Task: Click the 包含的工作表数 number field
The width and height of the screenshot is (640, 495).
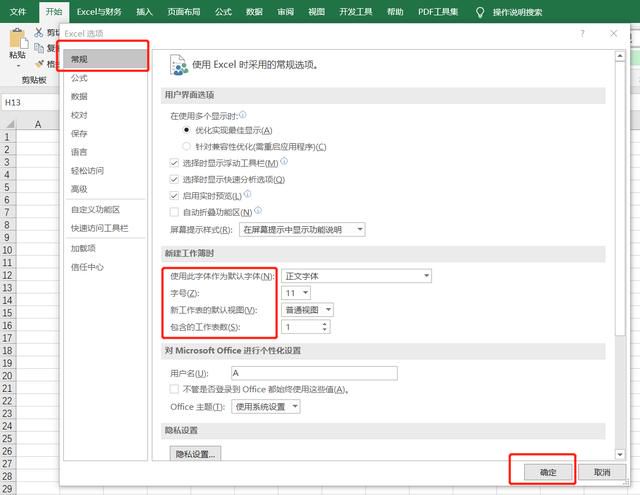Action: click(x=301, y=327)
